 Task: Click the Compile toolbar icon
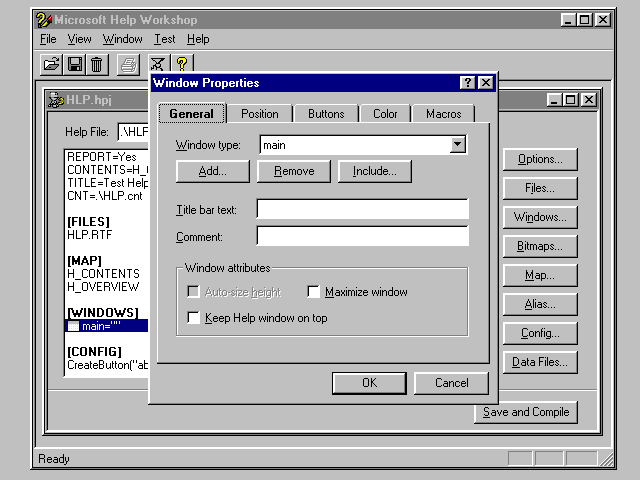pos(160,65)
